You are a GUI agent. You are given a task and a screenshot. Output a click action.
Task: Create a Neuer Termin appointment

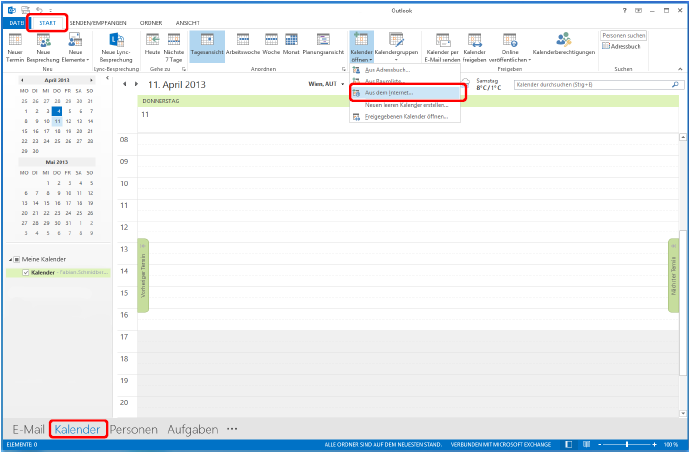tap(15, 48)
